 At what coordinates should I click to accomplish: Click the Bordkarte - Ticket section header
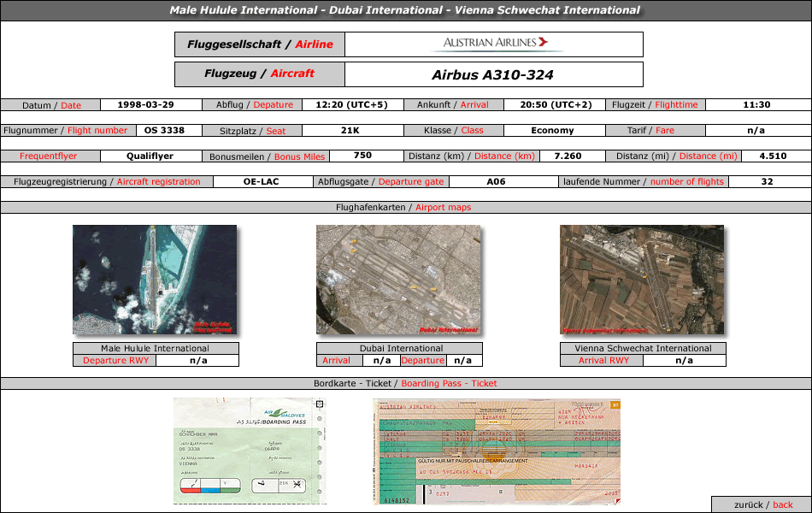point(404,383)
